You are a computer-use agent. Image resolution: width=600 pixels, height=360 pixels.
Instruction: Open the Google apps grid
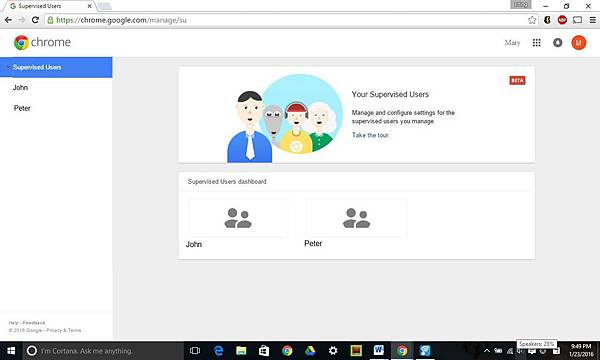pyautogui.click(x=536, y=42)
